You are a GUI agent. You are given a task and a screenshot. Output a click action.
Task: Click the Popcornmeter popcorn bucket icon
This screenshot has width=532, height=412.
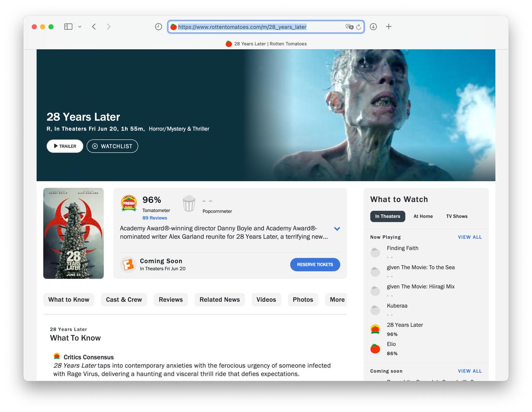tap(189, 203)
